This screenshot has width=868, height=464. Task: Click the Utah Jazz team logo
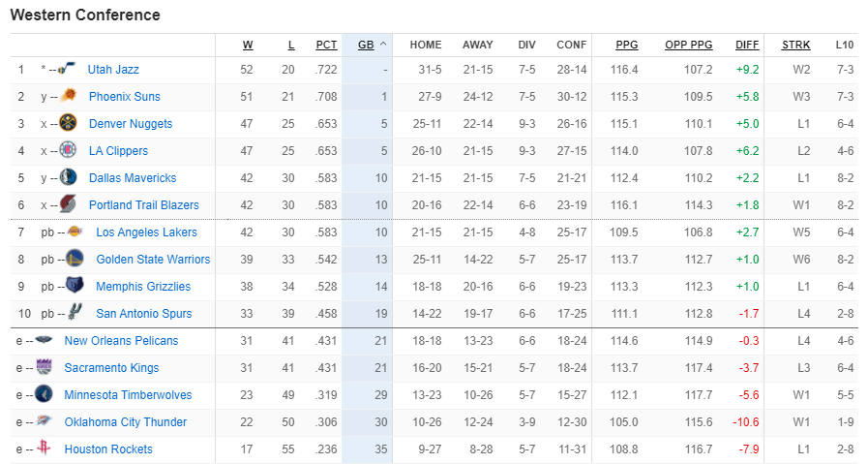67,69
